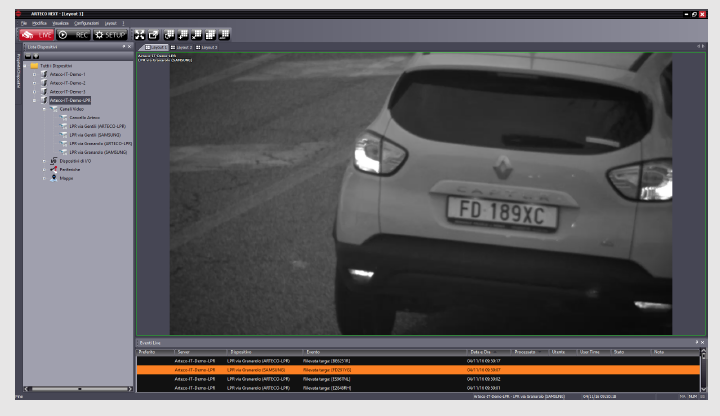Click the grid icon with the small x

[x=197, y=35]
